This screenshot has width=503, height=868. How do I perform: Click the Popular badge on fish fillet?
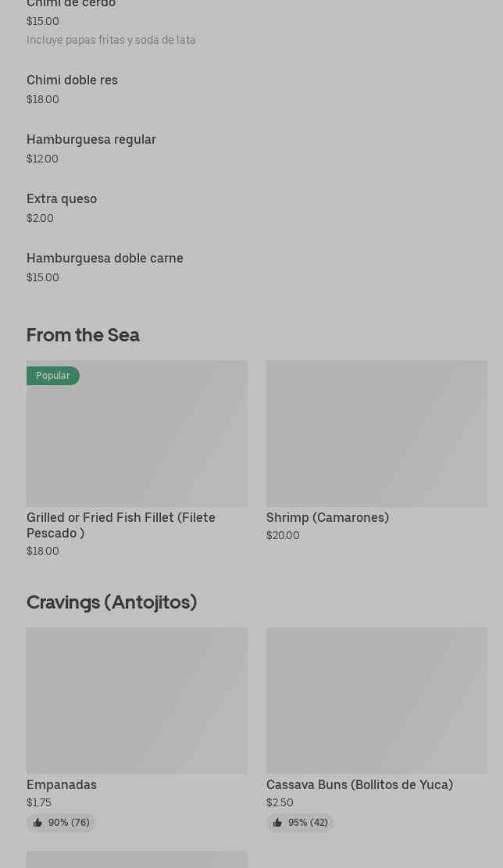pyautogui.click(x=53, y=376)
